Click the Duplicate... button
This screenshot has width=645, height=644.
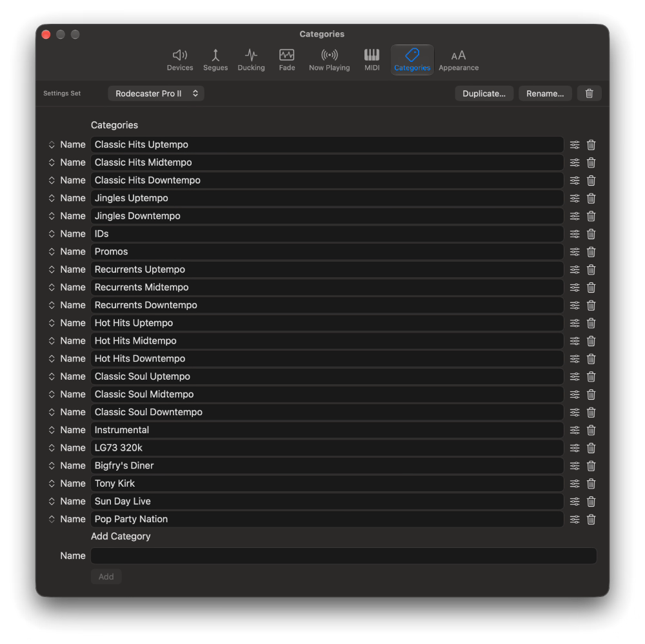[484, 93]
